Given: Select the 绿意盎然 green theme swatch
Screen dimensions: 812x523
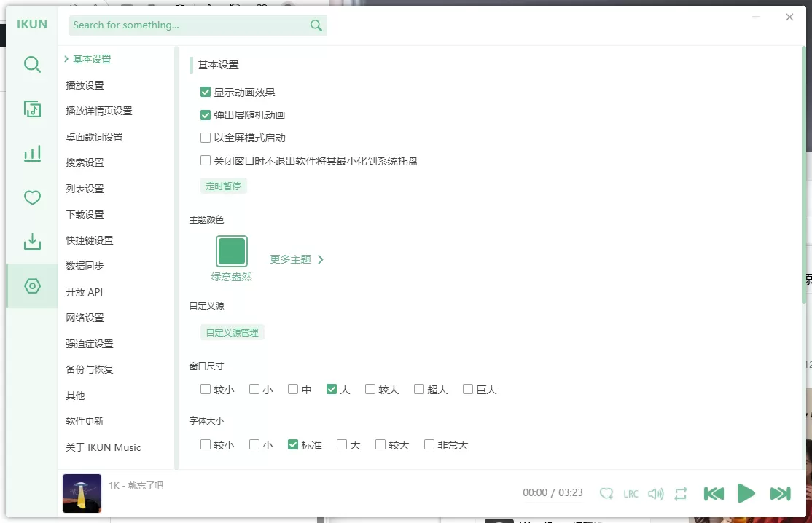Looking at the screenshot, I should click(x=232, y=251).
